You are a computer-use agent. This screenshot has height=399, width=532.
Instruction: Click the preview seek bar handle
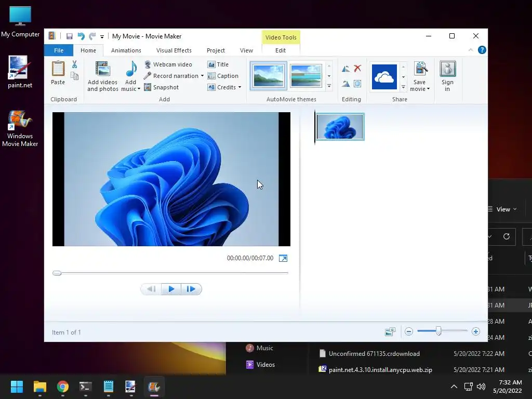(x=57, y=273)
